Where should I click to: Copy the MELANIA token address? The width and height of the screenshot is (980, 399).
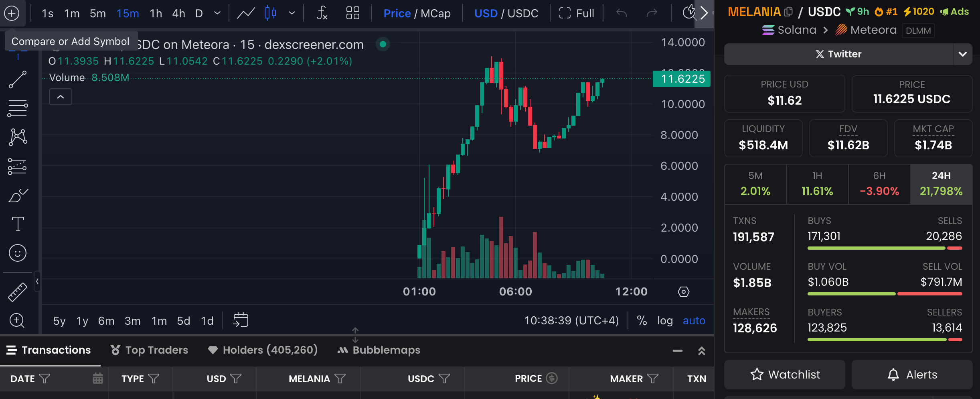pyautogui.click(x=788, y=12)
